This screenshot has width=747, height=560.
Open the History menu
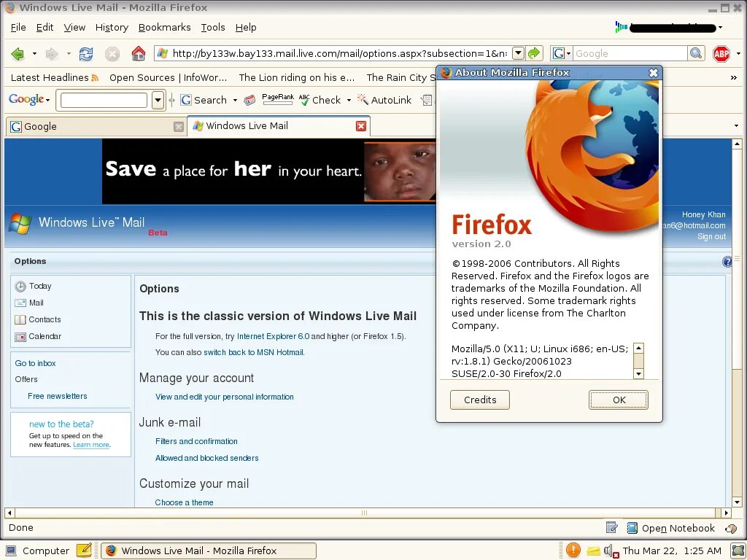pyautogui.click(x=112, y=27)
